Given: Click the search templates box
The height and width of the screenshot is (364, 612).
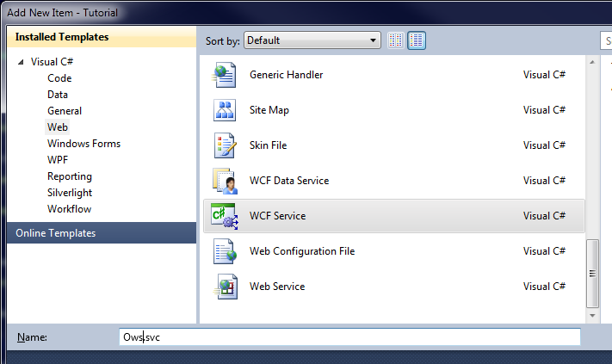Looking at the screenshot, I should tap(606, 40).
